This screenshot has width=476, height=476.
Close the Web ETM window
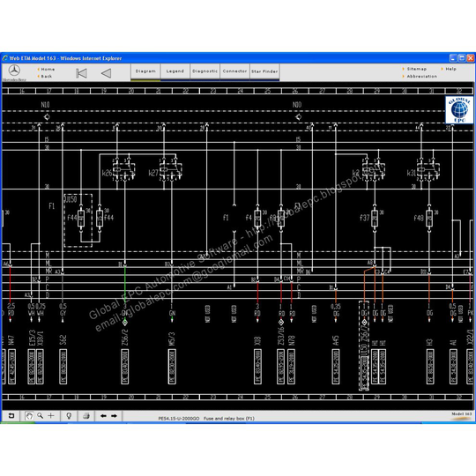[470, 57]
